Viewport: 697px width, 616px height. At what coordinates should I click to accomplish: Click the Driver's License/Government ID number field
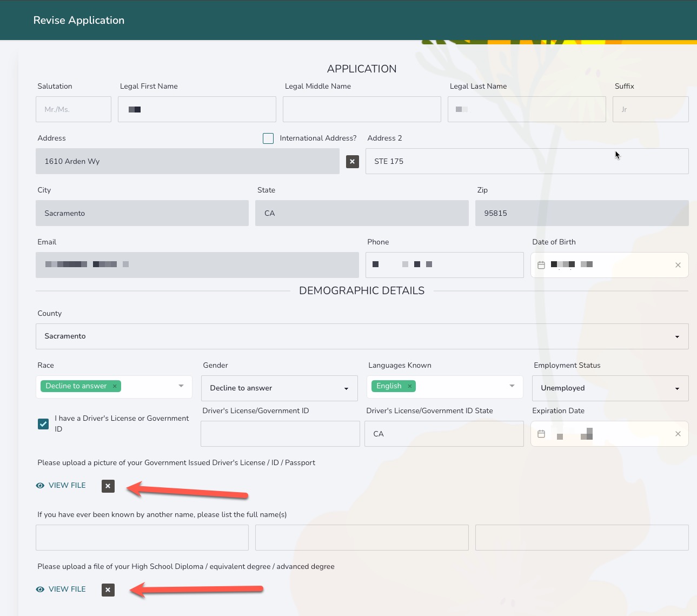point(280,434)
